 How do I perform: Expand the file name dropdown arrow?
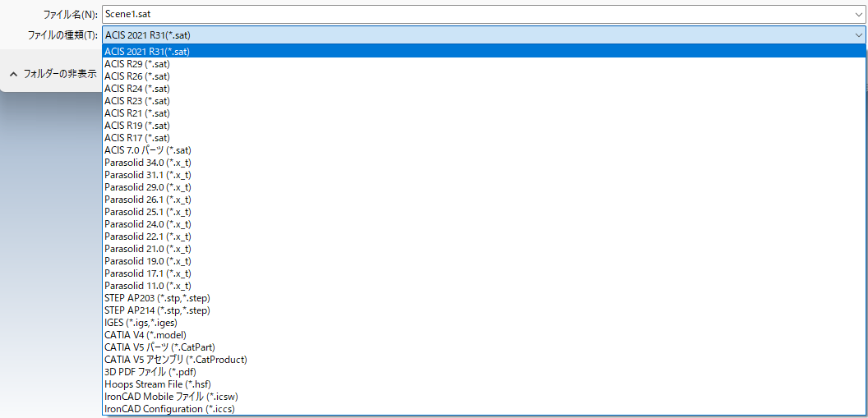coord(859,14)
